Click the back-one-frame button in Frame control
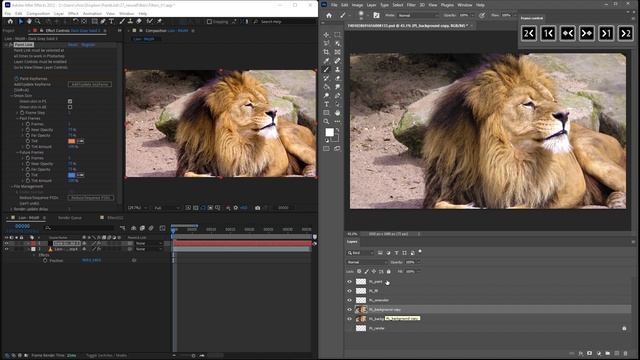 tap(548, 33)
